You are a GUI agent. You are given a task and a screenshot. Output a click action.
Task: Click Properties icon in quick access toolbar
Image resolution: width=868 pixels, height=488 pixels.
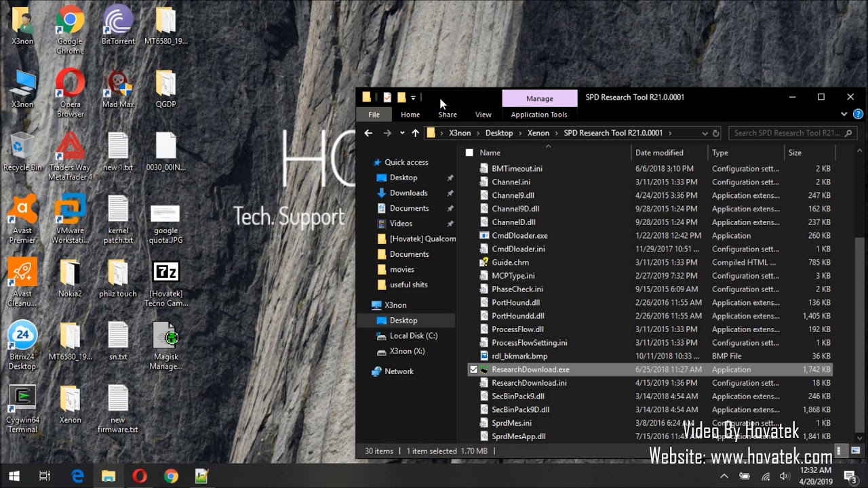tap(387, 97)
